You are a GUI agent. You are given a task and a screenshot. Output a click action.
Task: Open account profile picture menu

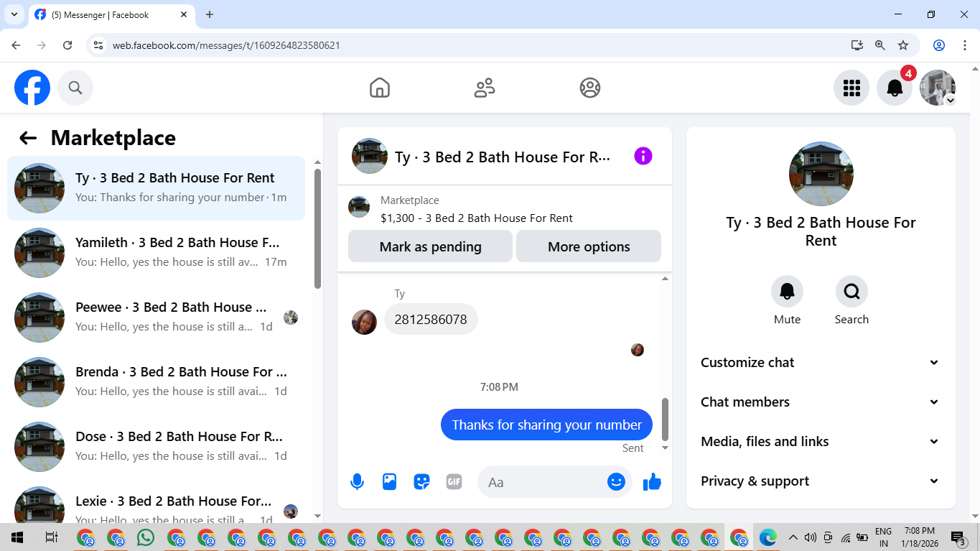coord(938,88)
